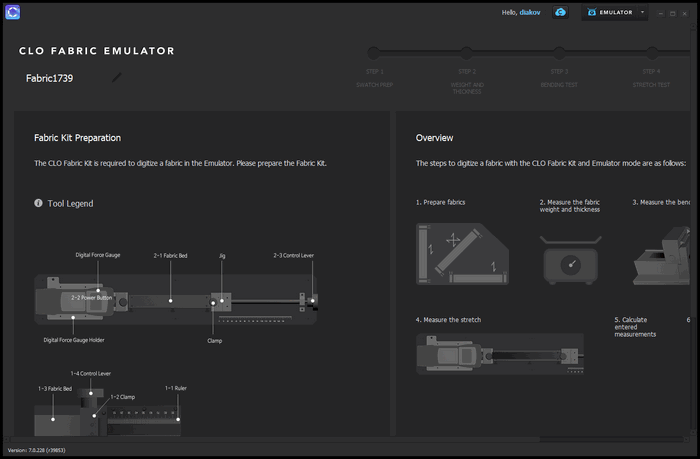Click the diakov username link
Screen dimensions: 700x459
[530, 13]
